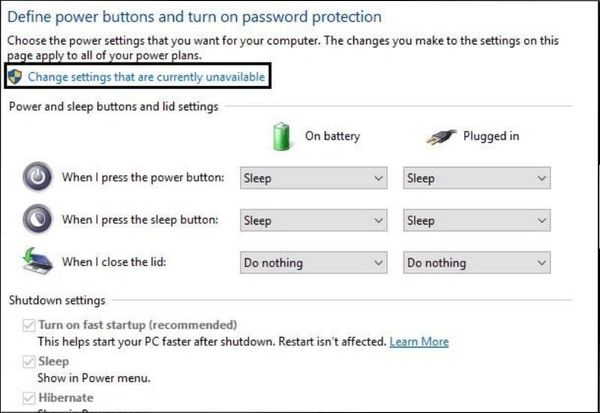Image resolution: width=600 pixels, height=413 pixels.
Task: Toggle the Hibernate checkbox
Action: (x=27, y=398)
